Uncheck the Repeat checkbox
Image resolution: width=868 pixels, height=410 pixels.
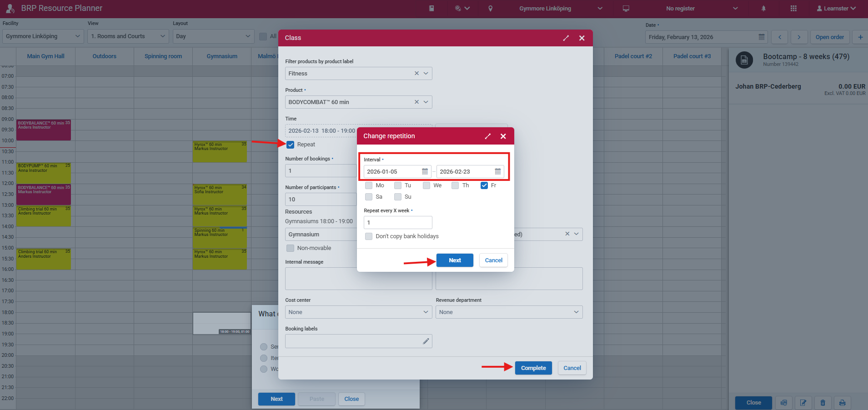pos(291,145)
